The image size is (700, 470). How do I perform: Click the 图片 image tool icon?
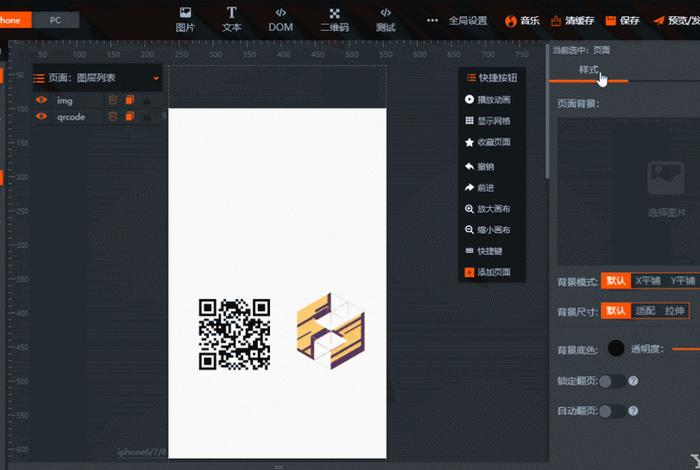tap(185, 19)
